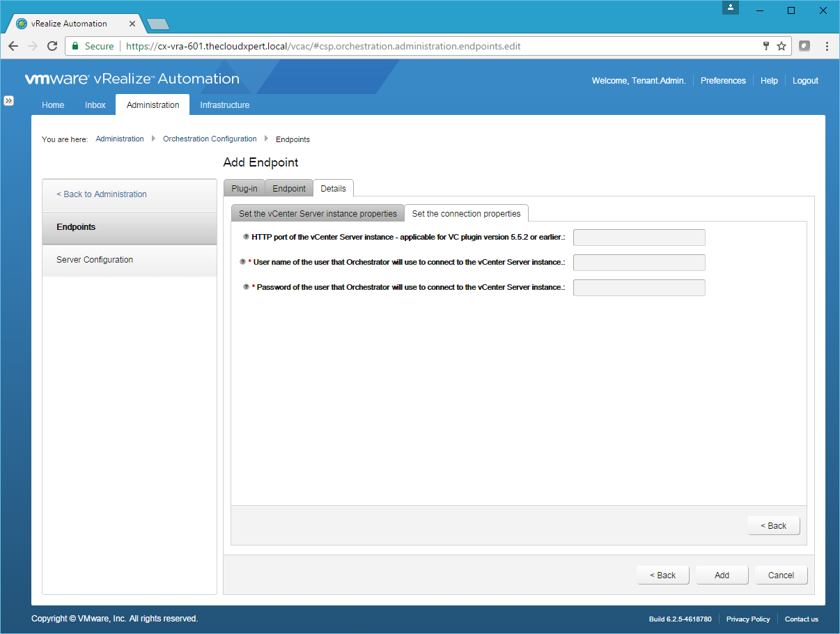Click the Add button

pos(722,575)
